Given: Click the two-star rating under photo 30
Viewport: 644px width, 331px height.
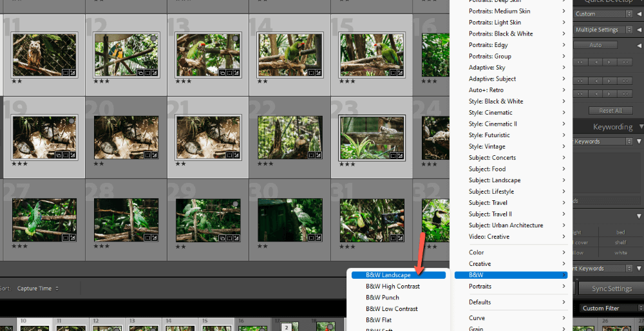Looking at the screenshot, I should (x=263, y=247).
